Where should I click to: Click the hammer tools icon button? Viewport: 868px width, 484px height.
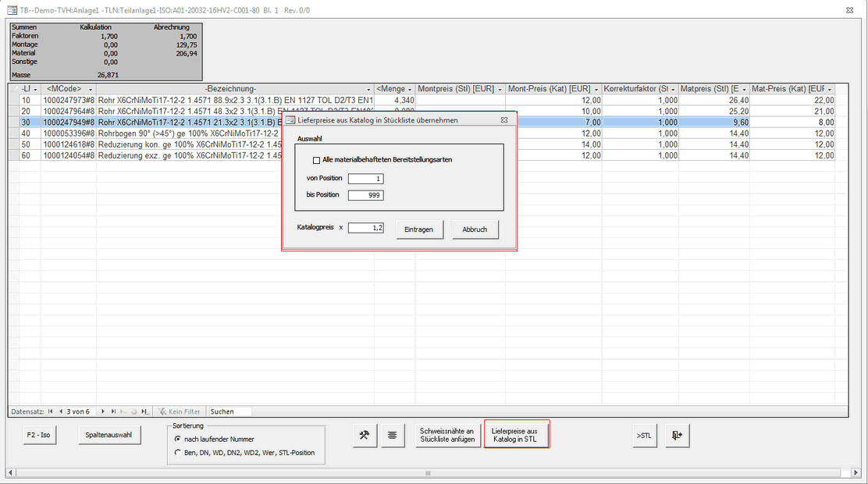(364, 436)
